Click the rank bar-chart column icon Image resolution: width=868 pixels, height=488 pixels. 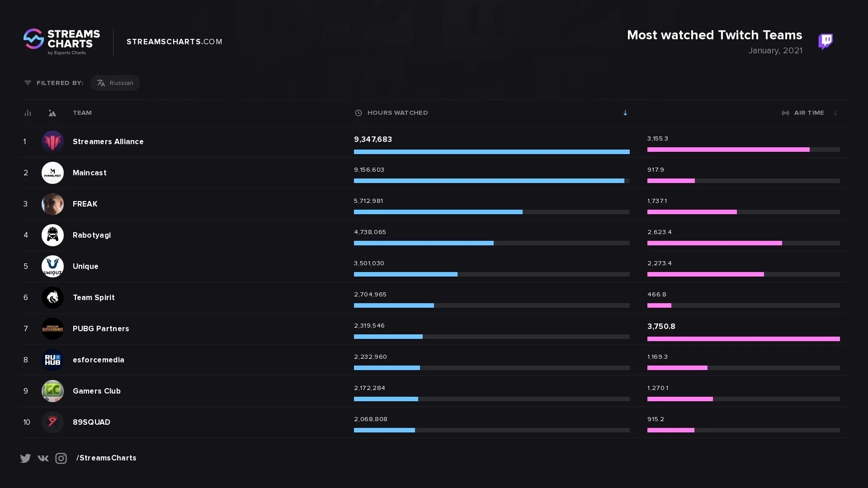pos(28,113)
